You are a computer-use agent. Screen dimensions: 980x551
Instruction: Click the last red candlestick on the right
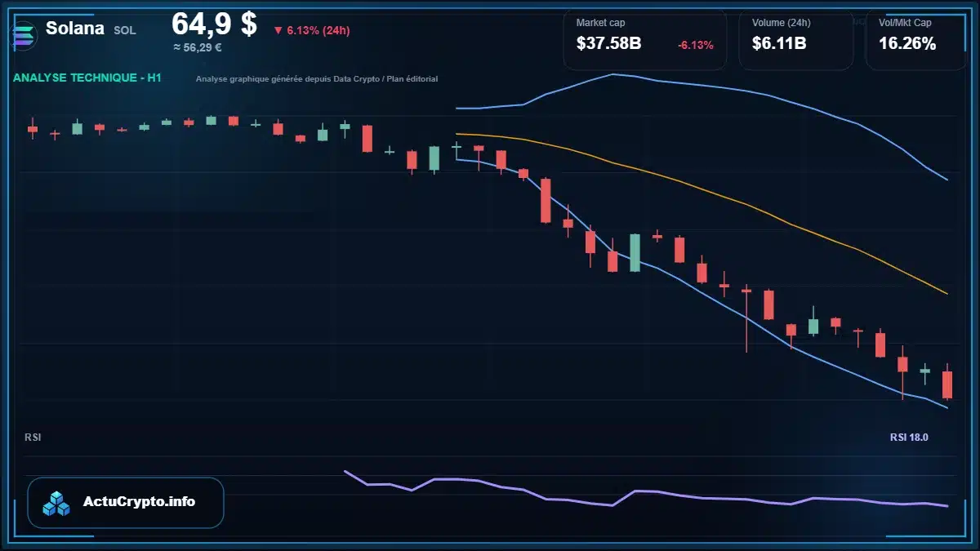click(x=947, y=384)
